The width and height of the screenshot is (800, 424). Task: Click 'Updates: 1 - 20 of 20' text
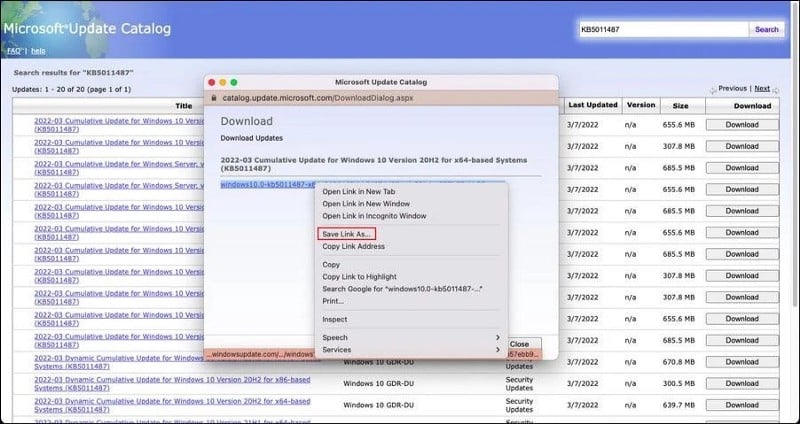click(71, 90)
